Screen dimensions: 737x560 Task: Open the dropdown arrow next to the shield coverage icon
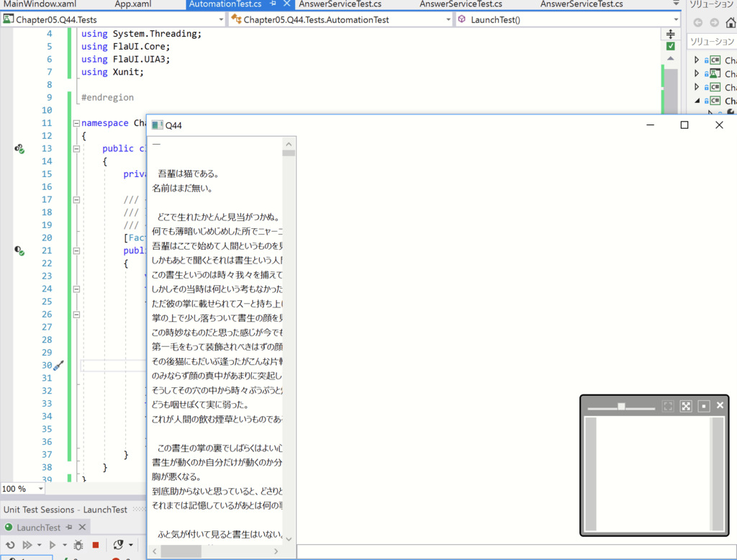131,546
